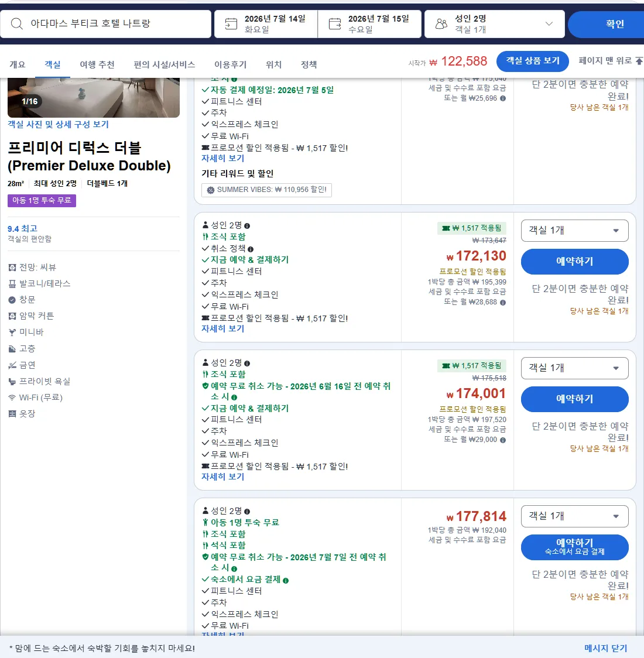Open the 위치 tab
This screenshot has height=658, width=644.
click(x=273, y=64)
